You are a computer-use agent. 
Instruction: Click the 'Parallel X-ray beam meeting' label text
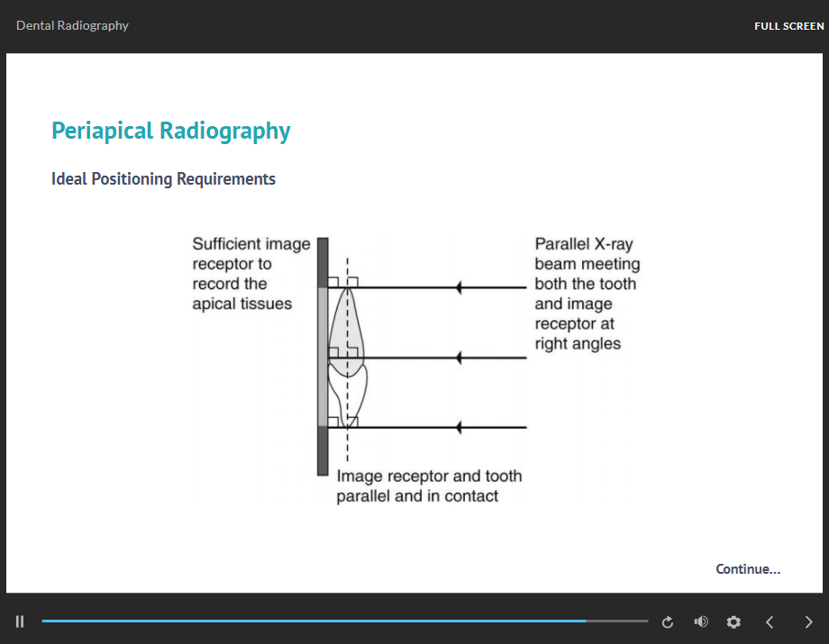588,294
